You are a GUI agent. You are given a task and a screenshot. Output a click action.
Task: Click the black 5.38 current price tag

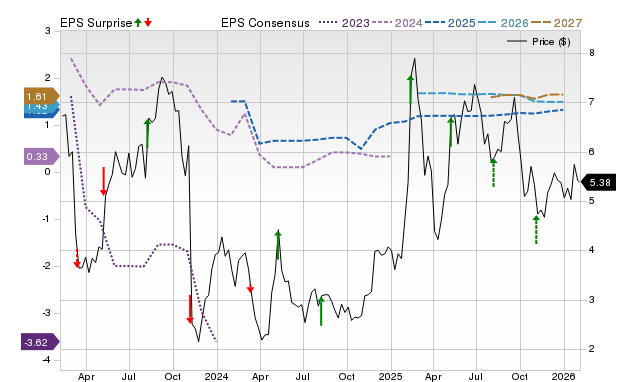(x=598, y=182)
